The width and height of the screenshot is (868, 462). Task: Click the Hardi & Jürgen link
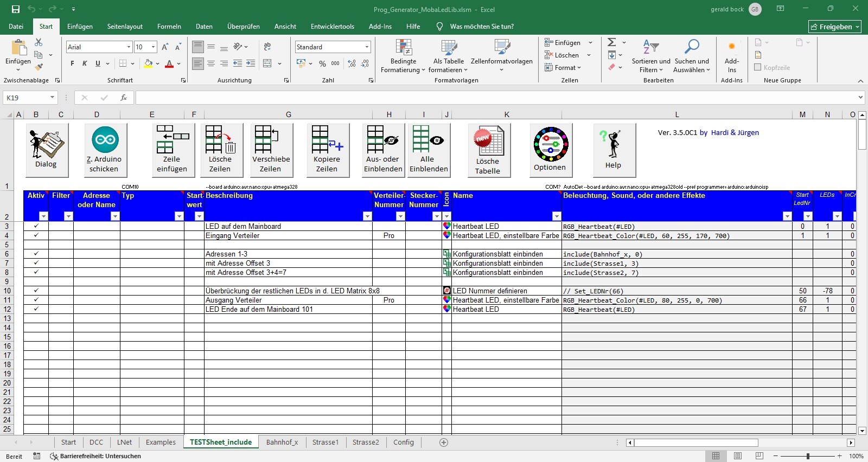(735, 133)
